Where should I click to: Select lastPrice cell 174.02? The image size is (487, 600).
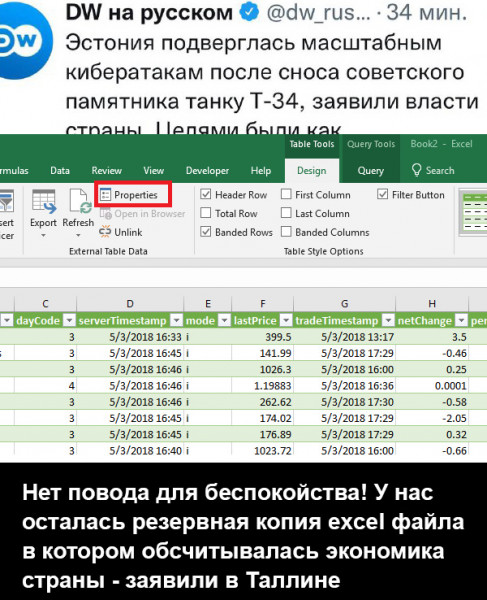tap(262, 418)
